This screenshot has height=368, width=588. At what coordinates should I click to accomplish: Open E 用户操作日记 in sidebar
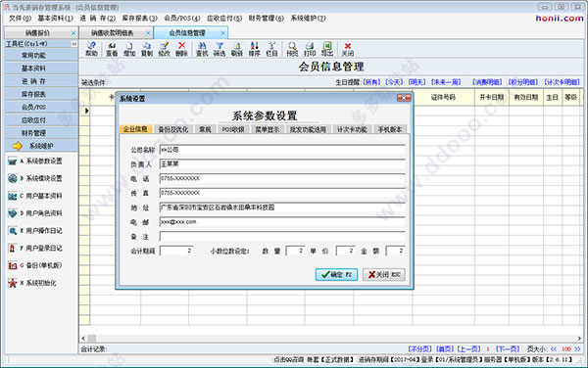coord(35,231)
